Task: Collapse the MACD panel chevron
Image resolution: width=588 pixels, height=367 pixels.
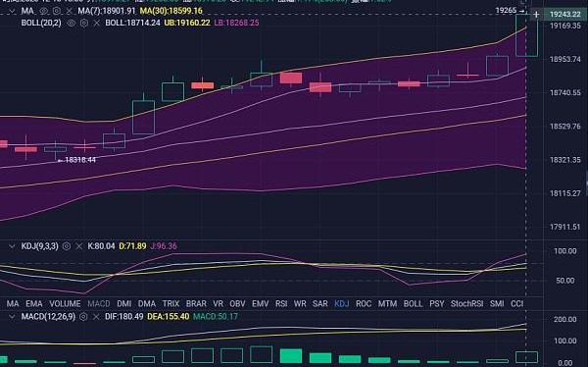Action: coord(12,317)
